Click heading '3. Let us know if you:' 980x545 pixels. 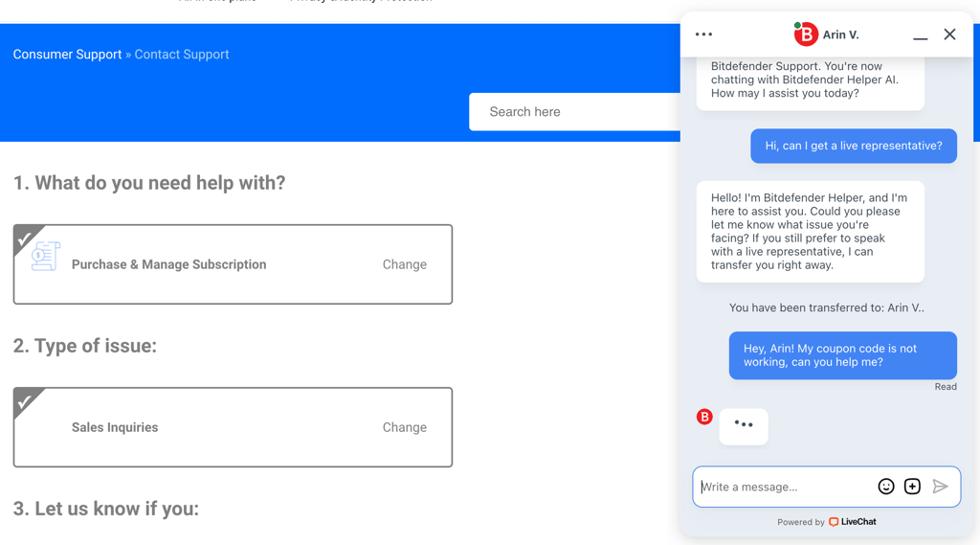pos(106,509)
